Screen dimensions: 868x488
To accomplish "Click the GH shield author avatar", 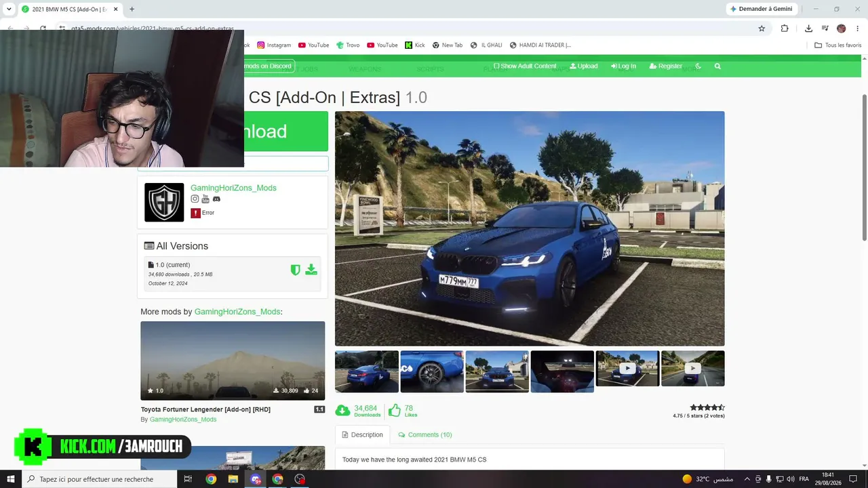I will tap(164, 202).
